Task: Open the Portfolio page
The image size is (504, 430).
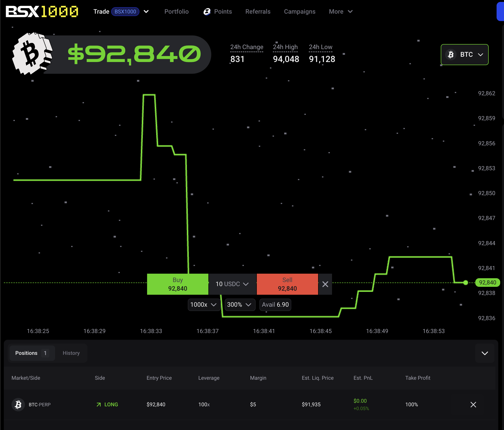Action: [176, 11]
